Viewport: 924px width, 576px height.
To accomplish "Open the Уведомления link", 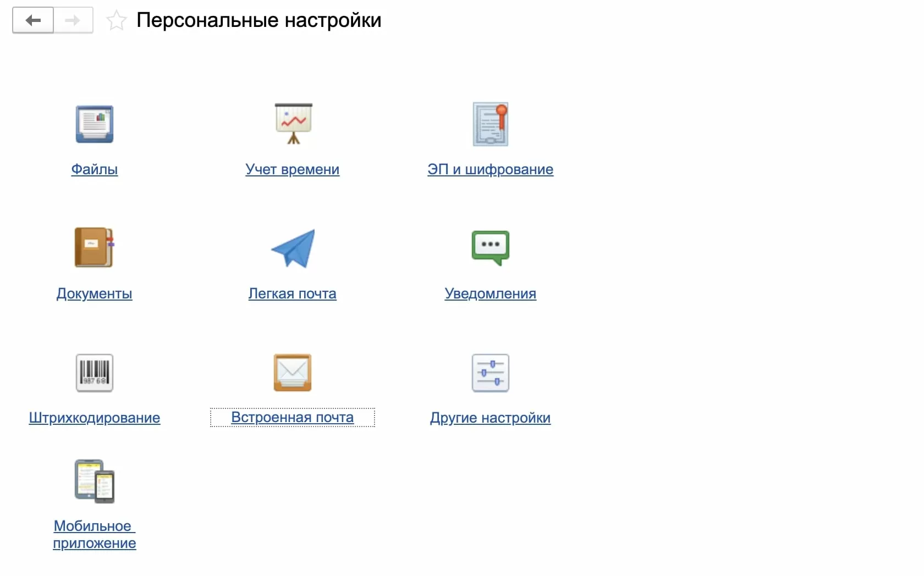I will (x=491, y=293).
